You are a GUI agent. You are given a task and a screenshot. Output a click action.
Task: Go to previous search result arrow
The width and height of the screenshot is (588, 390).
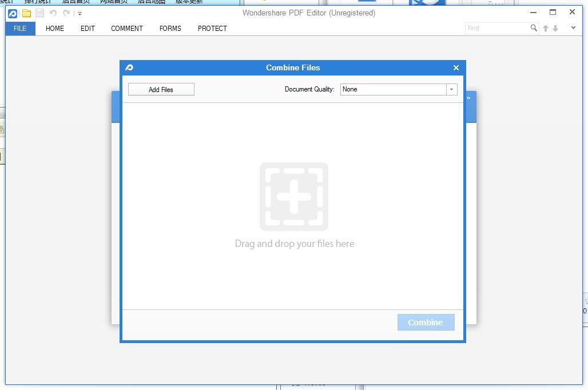point(546,28)
